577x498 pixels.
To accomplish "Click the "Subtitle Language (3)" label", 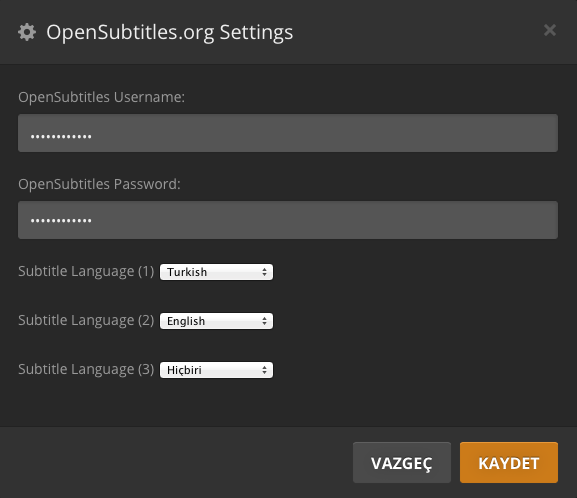I will (x=86, y=369).
